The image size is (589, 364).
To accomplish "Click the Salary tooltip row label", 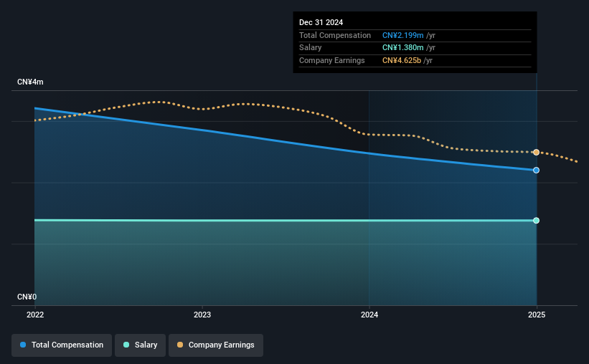I will pos(310,48).
